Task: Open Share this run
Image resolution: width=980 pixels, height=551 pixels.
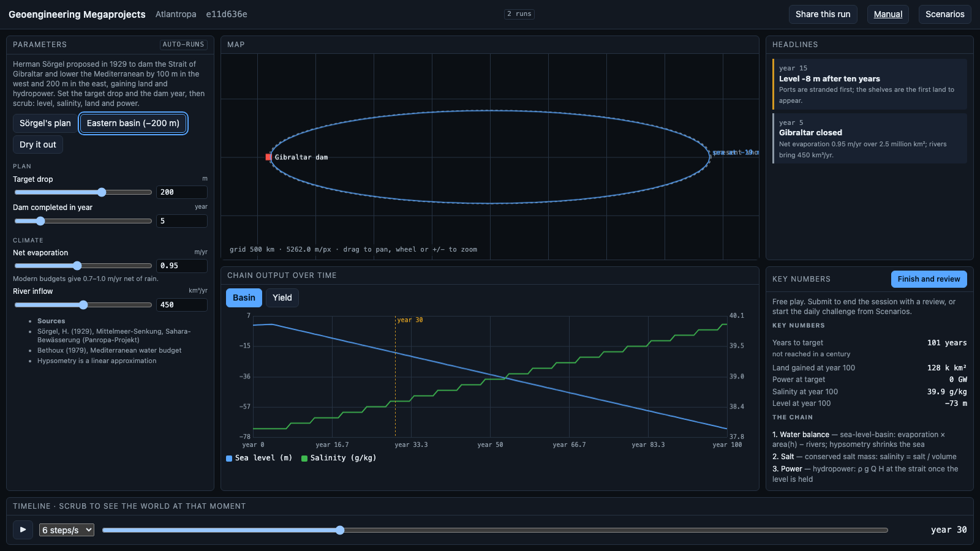Action: (x=823, y=14)
